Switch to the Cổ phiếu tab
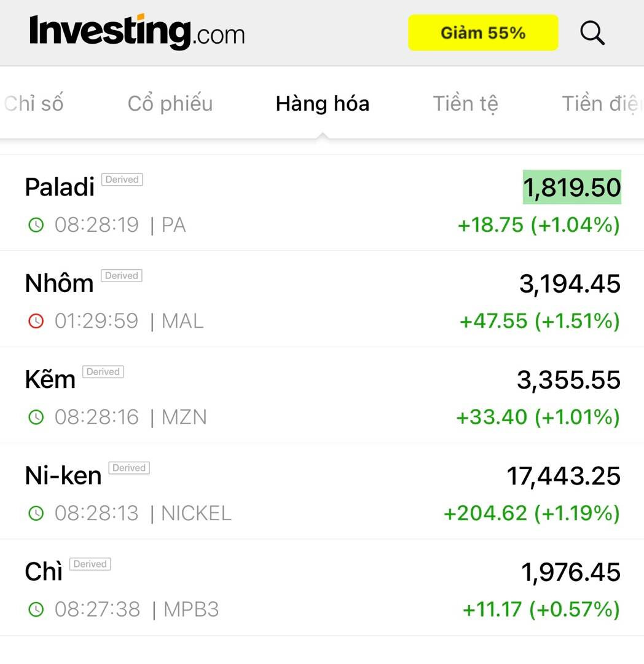This screenshot has height=664, width=644. [170, 103]
